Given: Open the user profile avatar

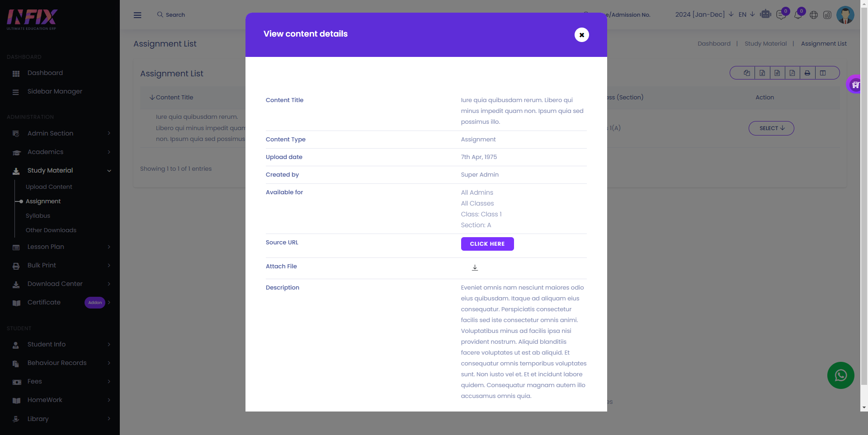Looking at the screenshot, I should pyautogui.click(x=845, y=15).
